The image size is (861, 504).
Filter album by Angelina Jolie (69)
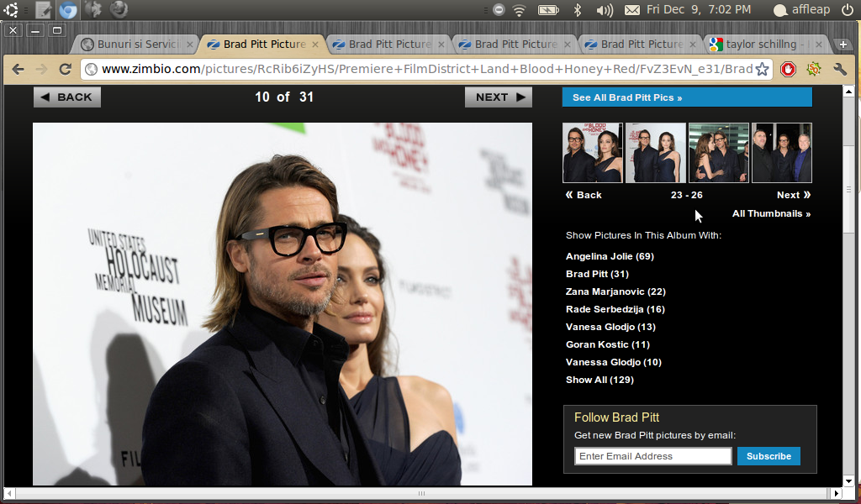[x=610, y=256]
